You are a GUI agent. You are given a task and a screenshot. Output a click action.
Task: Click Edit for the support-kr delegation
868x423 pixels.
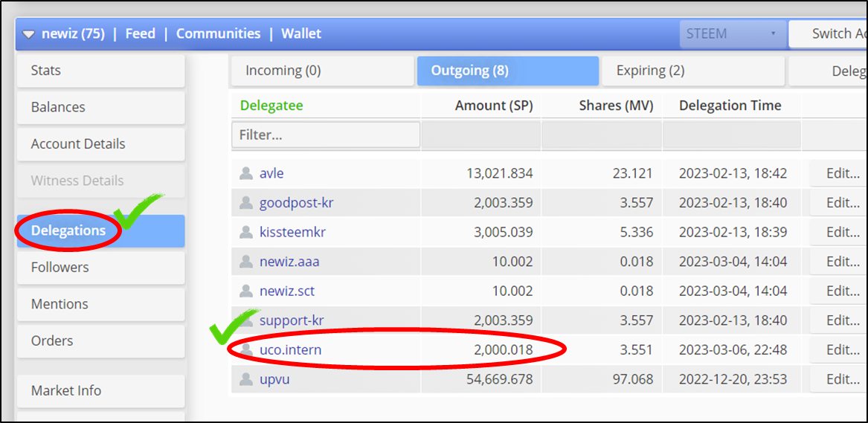pos(839,320)
